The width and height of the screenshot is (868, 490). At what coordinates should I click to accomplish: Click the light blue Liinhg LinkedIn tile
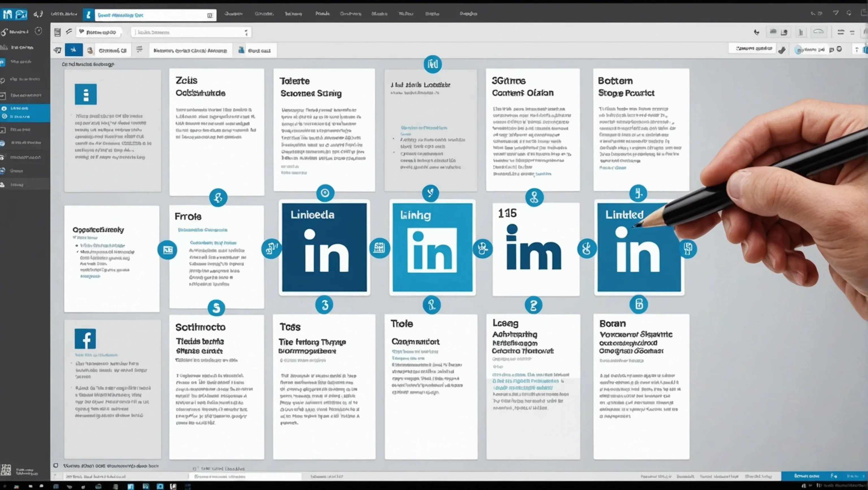433,247
